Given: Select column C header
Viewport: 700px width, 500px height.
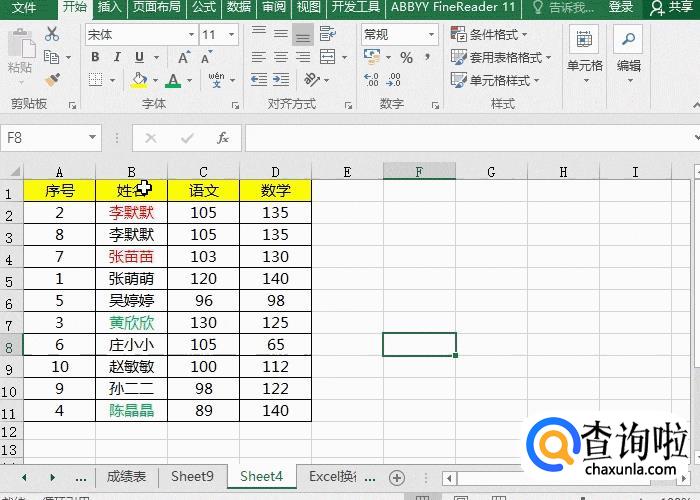Looking at the screenshot, I should pos(204,172).
